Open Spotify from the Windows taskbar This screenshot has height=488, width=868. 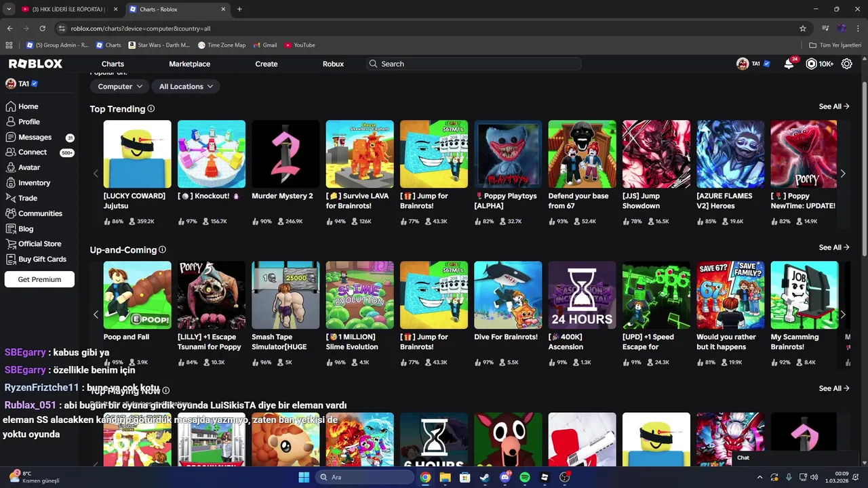(525, 477)
